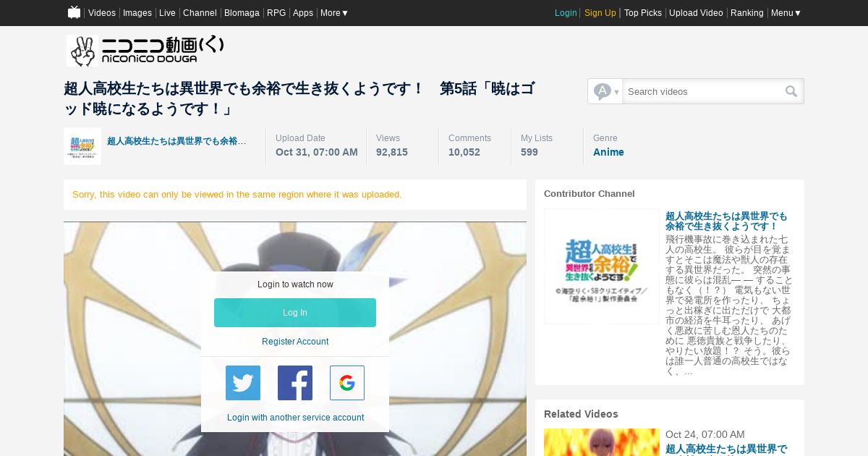This screenshot has width=868, height=456.
Task: Select the region restriction notice text
Action: (x=237, y=195)
